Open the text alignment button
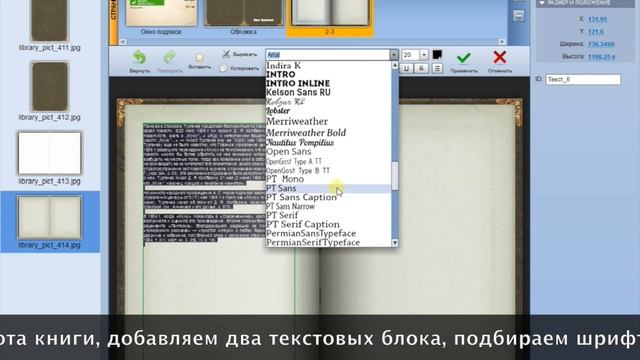Image resolution: width=640 pixels, height=360 pixels. tap(437, 69)
